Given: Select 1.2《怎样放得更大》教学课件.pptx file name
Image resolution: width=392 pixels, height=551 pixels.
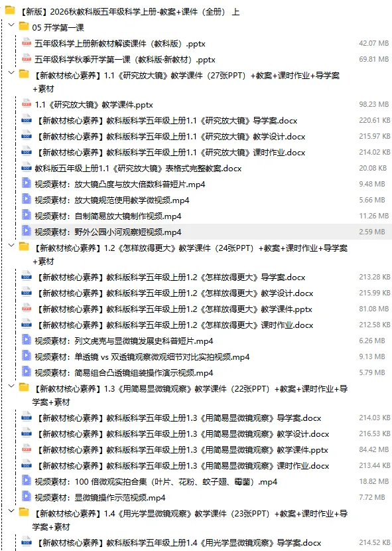Looking at the screenshot, I should point(173,309).
